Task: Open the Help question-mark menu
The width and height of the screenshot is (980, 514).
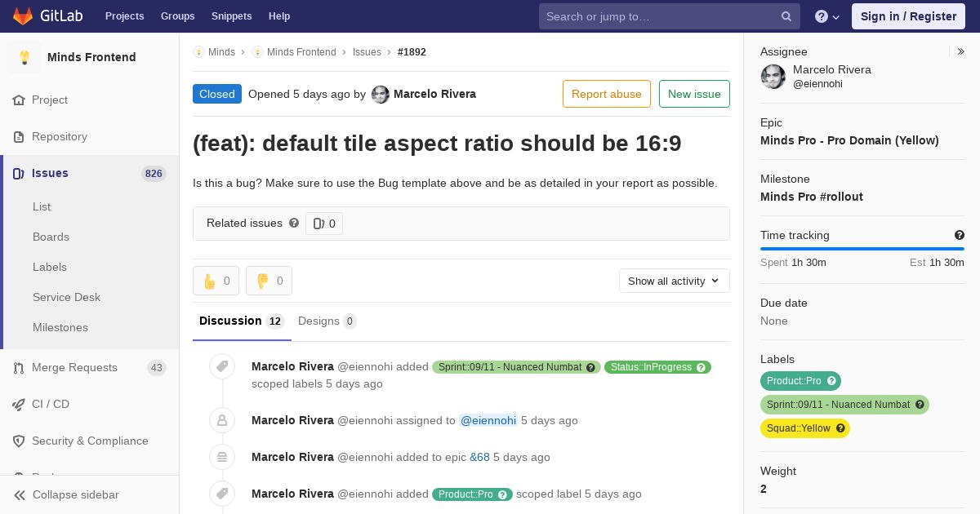Action: (x=827, y=16)
